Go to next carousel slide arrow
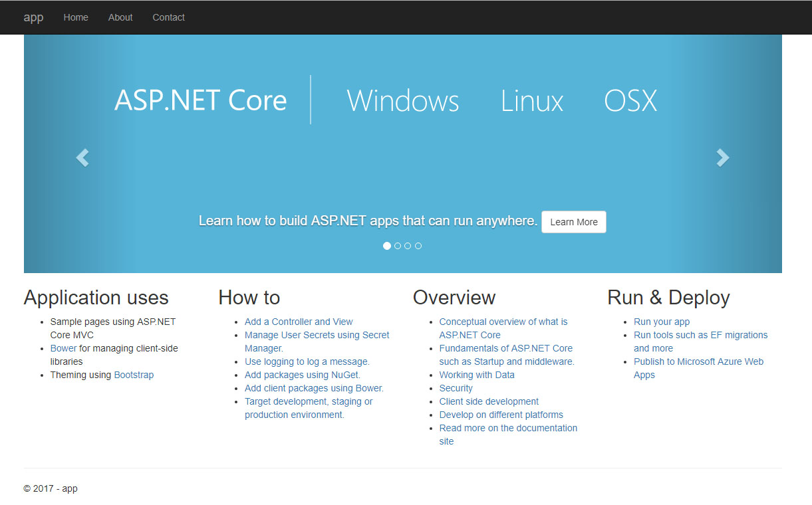This screenshot has width=812, height=505. tap(723, 157)
